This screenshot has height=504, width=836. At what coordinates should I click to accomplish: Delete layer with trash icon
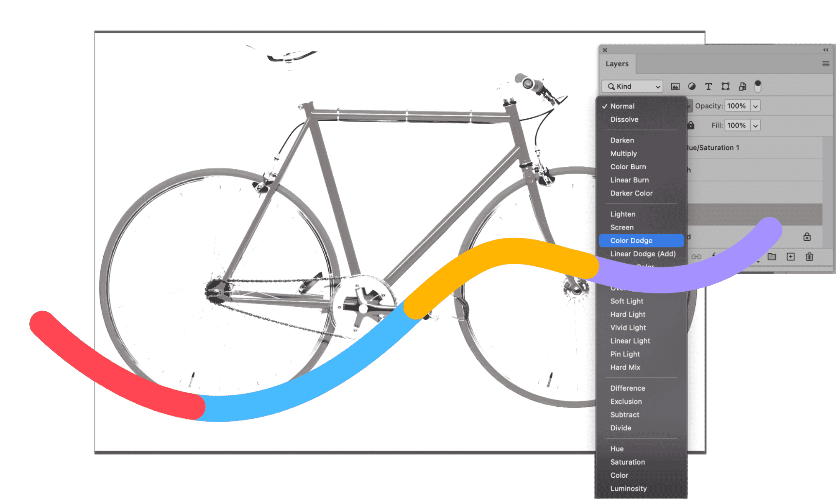(x=810, y=257)
